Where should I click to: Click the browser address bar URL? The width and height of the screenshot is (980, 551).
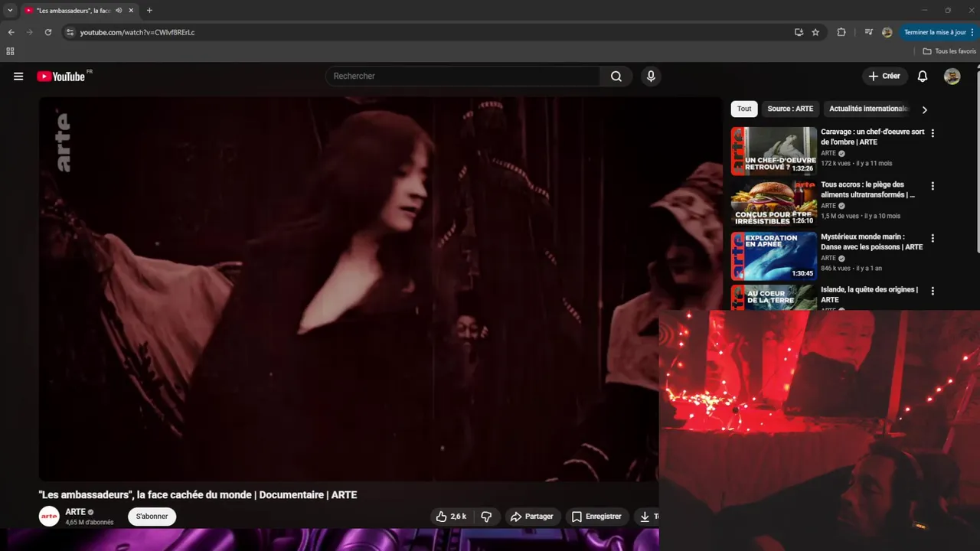(x=137, y=32)
